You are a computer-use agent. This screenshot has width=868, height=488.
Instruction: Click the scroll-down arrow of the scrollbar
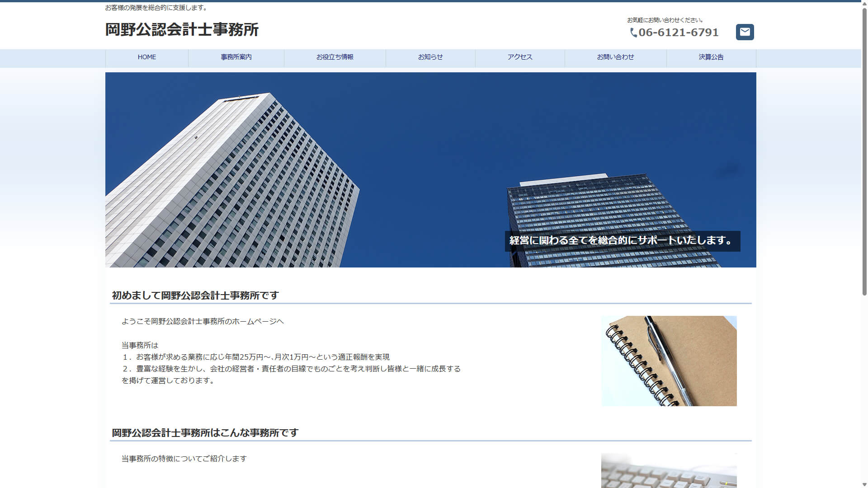[x=864, y=484]
